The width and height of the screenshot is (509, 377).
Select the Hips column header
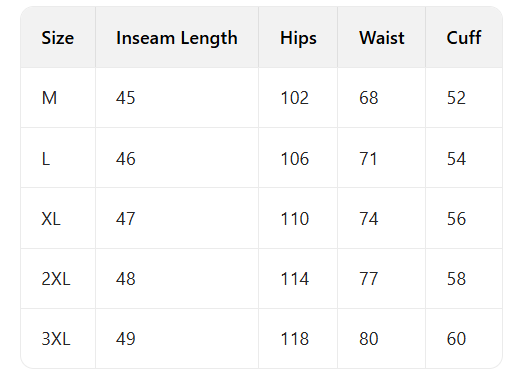[x=298, y=38]
